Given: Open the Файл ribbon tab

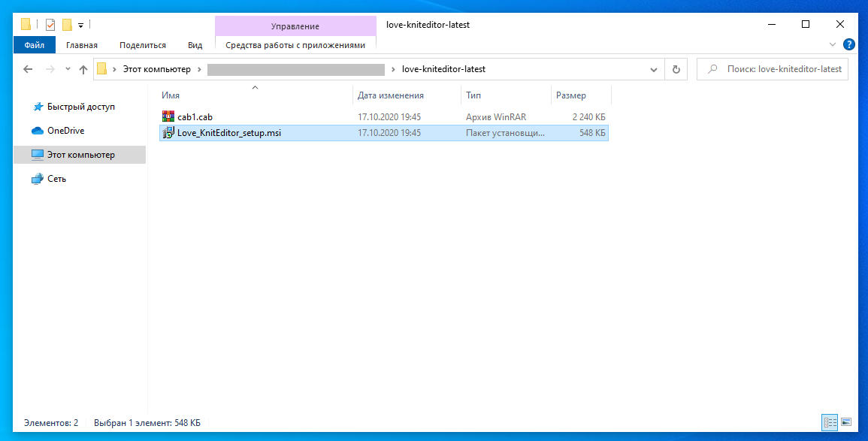Looking at the screenshot, I should (x=35, y=45).
